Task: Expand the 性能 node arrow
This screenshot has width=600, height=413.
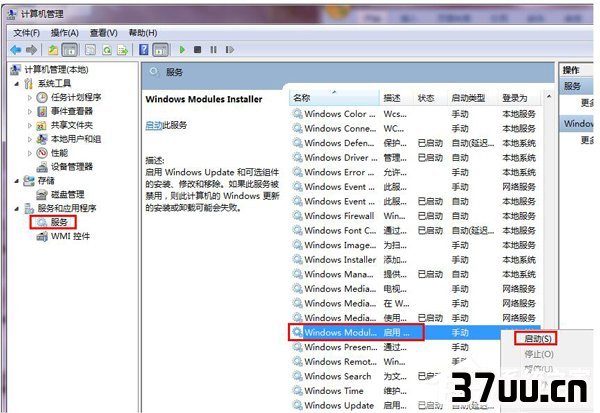Action: point(29,153)
